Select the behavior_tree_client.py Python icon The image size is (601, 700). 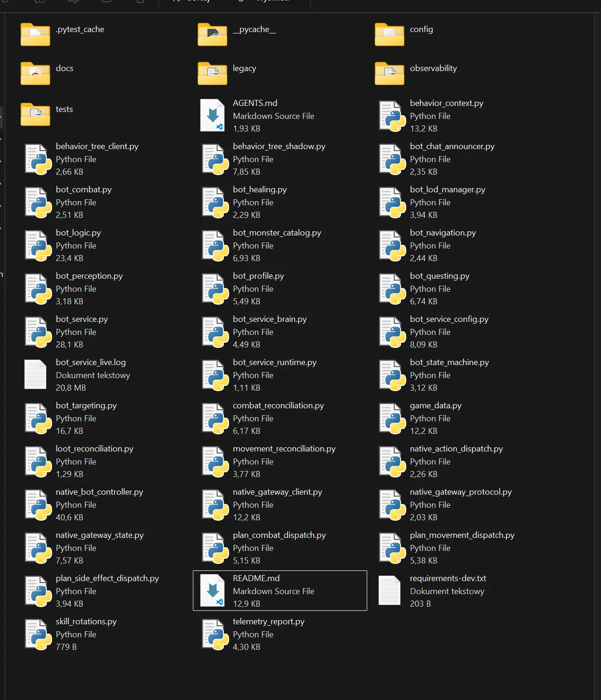(38, 159)
